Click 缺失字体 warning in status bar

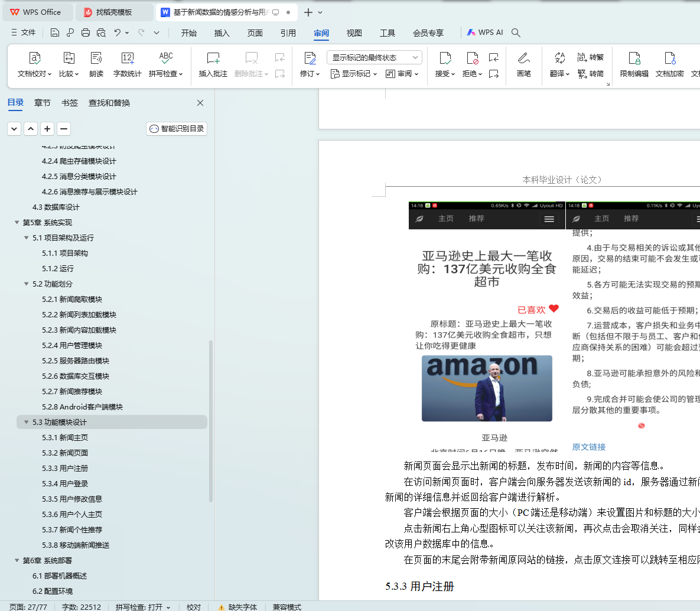point(237,606)
